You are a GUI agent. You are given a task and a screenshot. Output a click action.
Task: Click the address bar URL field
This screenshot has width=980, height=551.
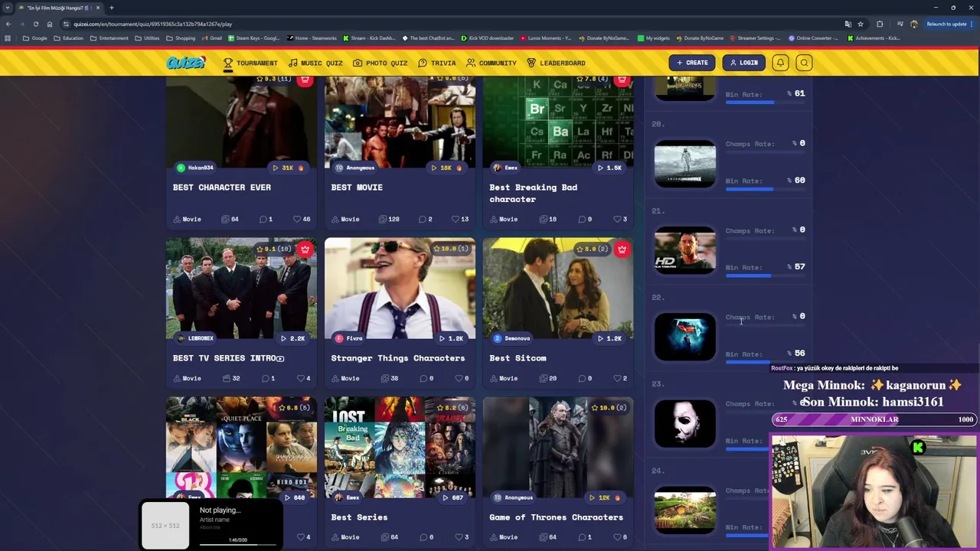(x=452, y=24)
